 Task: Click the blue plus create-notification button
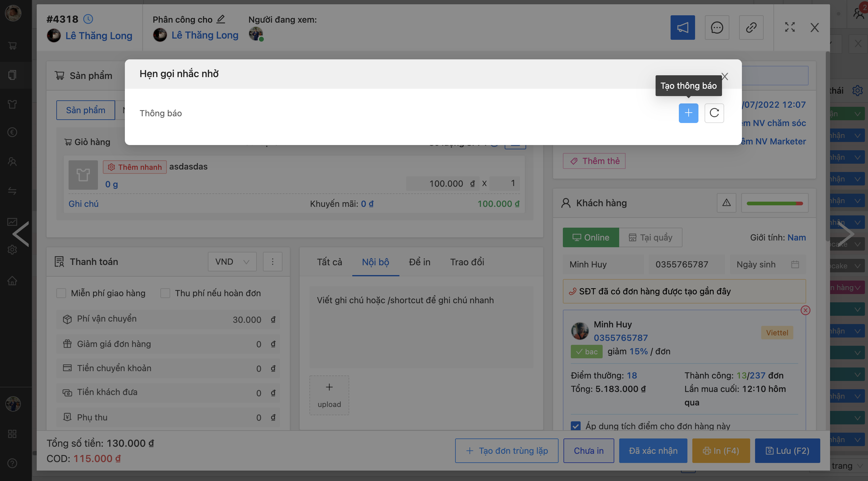(x=688, y=113)
